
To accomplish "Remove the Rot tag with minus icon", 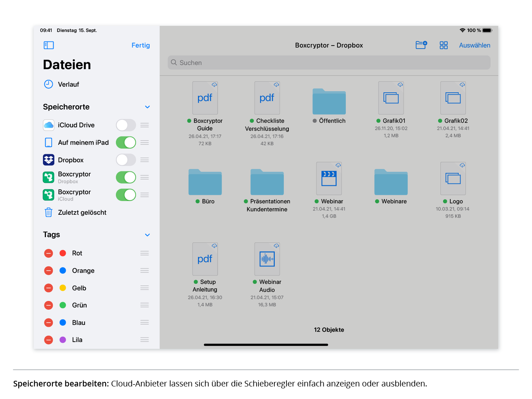I will point(49,253).
